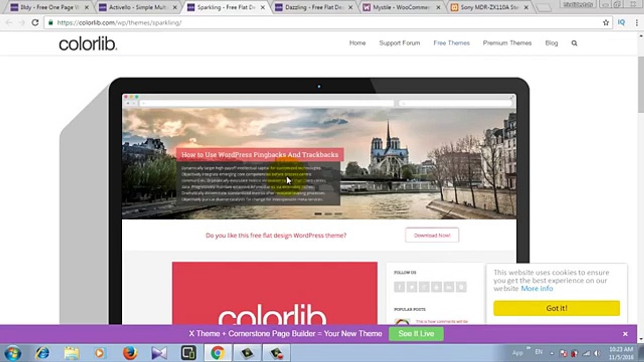The image size is (644, 362).
Task: Accept cookies with the Got it! button
Action: tap(556, 308)
